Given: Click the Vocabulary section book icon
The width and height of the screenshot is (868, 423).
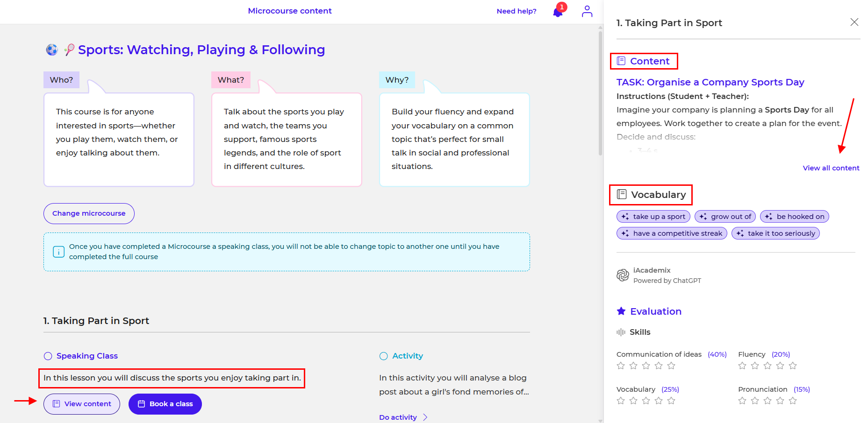Looking at the screenshot, I should pos(622,195).
